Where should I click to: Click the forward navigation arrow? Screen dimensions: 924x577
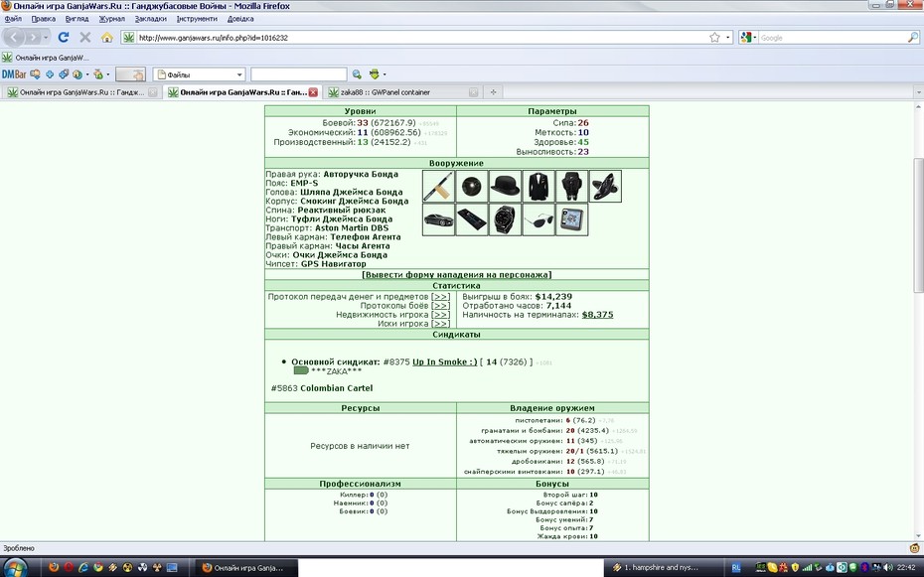33,37
